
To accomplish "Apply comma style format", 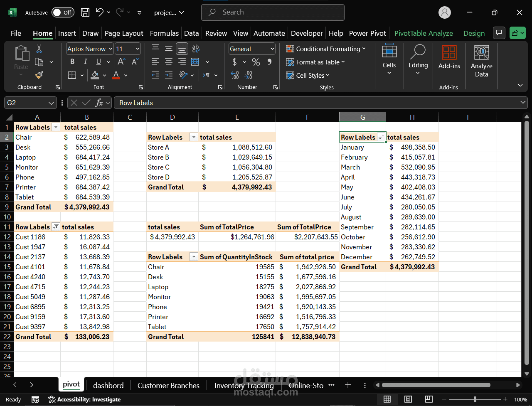I will coord(269,62).
